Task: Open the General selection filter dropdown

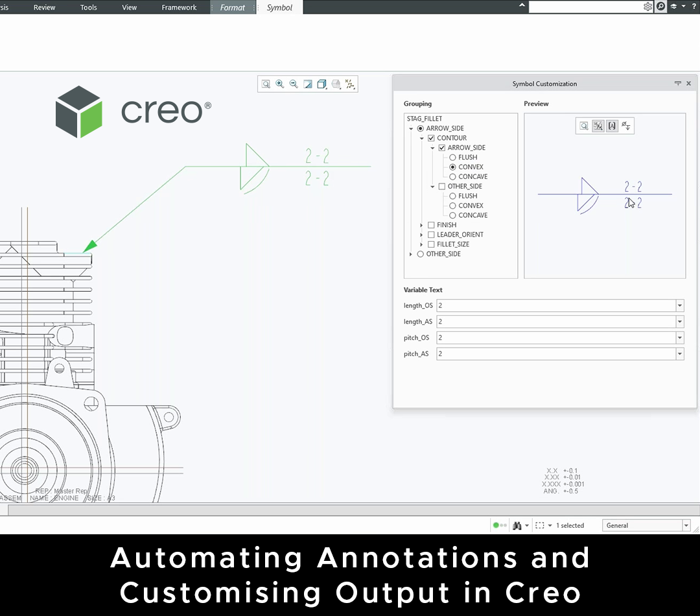Action: [686, 525]
